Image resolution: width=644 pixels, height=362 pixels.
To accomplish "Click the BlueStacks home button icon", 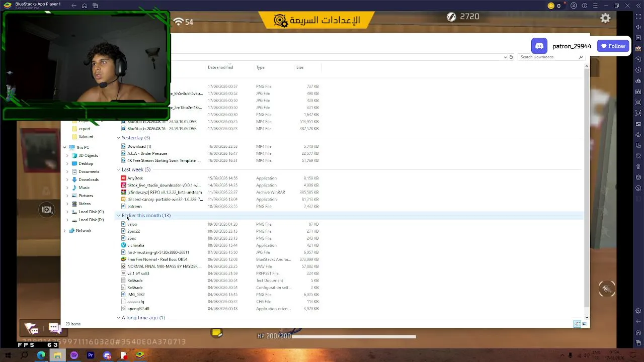I will click(85, 6).
